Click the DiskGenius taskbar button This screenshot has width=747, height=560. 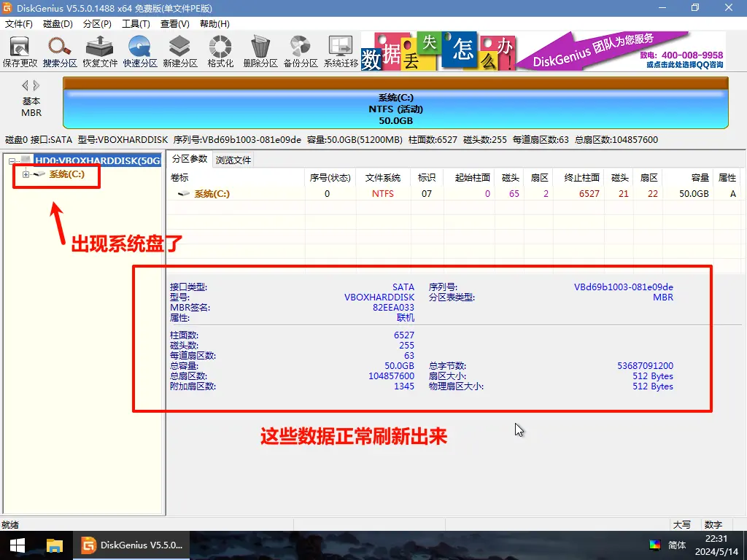click(x=131, y=545)
